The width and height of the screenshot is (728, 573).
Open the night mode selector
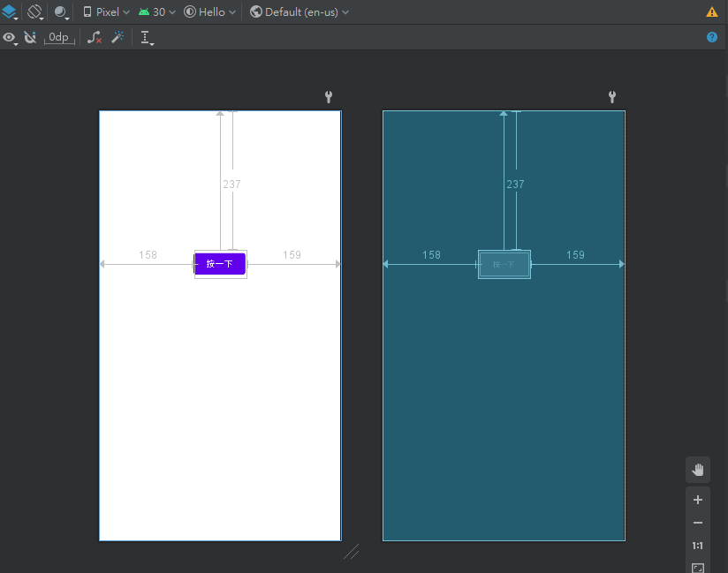point(62,12)
